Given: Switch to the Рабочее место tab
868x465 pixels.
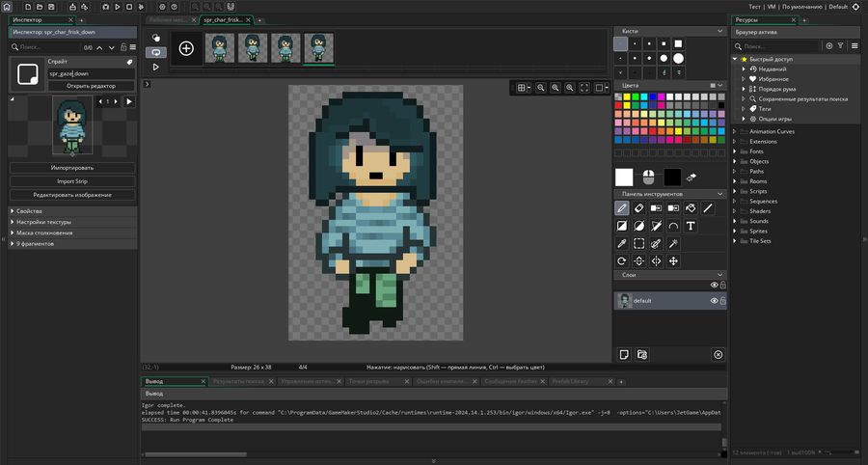Looking at the screenshot, I should pyautogui.click(x=169, y=20).
